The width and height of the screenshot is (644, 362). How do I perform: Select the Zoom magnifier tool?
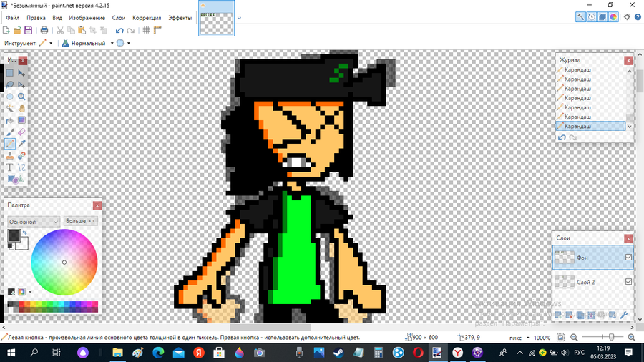point(21,97)
